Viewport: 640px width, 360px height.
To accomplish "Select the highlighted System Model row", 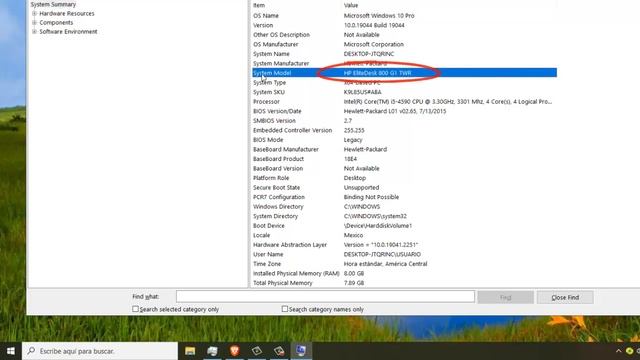I will pyautogui.click(x=404, y=73).
